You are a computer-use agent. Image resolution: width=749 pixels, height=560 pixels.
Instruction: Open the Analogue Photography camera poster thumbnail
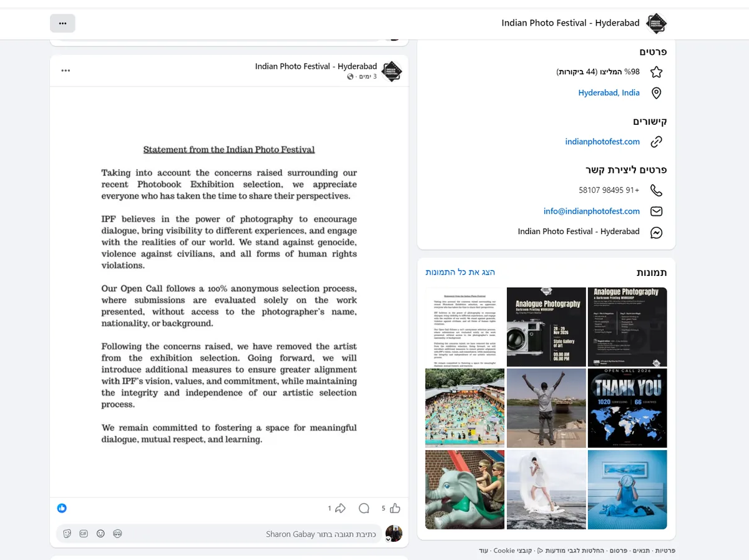[546, 327]
